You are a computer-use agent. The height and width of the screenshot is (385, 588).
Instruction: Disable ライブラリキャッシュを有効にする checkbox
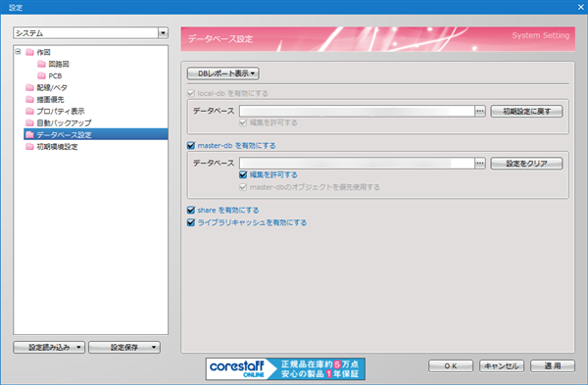[x=191, y=222]
